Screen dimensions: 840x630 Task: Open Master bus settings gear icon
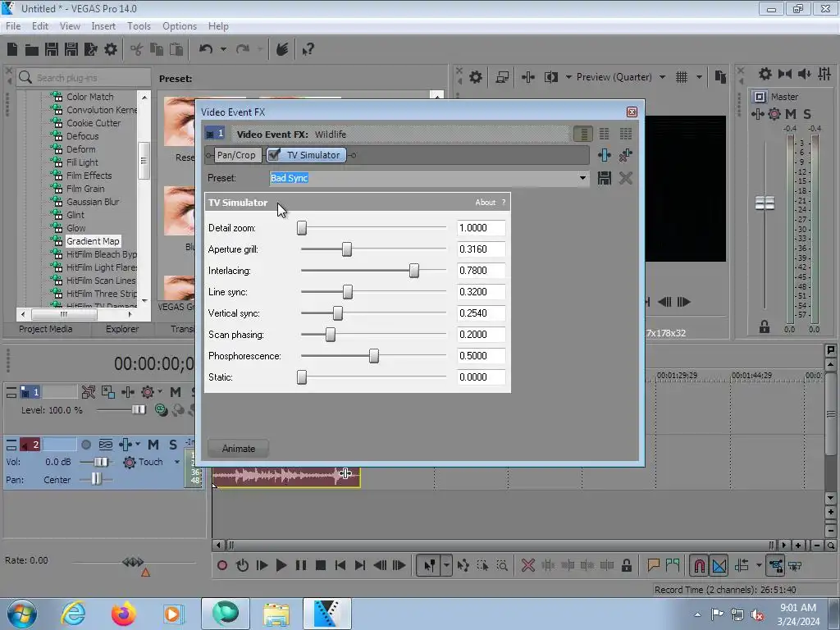pyautogui.click(x=765, y=74)
